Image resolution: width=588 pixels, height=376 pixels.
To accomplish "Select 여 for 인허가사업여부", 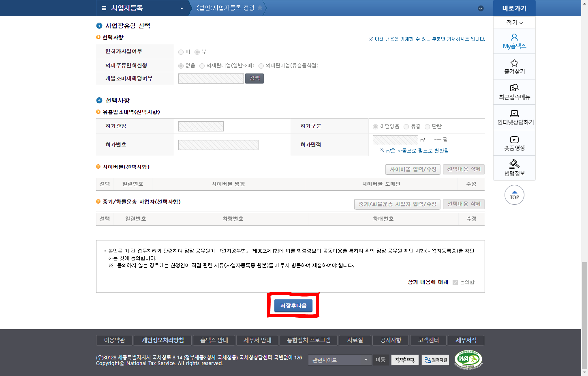I will pos(181,52).
